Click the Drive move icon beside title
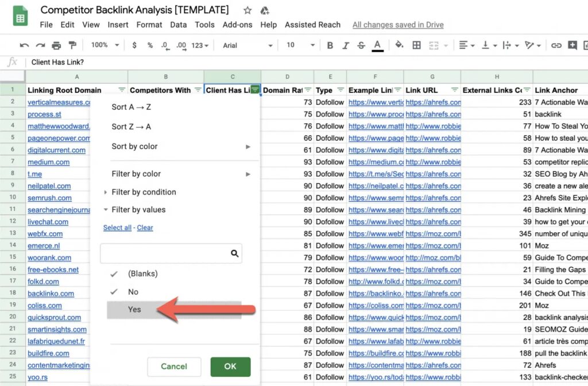Viewport: 588px width, 386px height. (x=265, y=10)
